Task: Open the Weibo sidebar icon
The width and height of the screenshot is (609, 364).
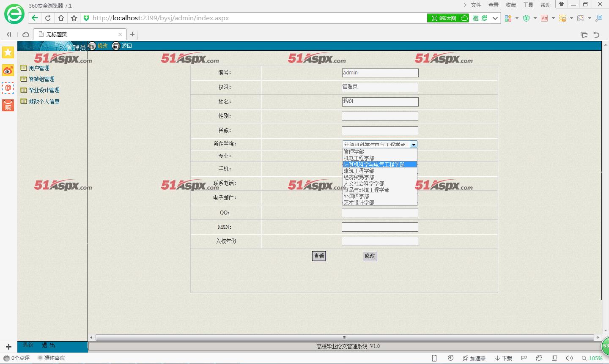Action: (8, 70)
